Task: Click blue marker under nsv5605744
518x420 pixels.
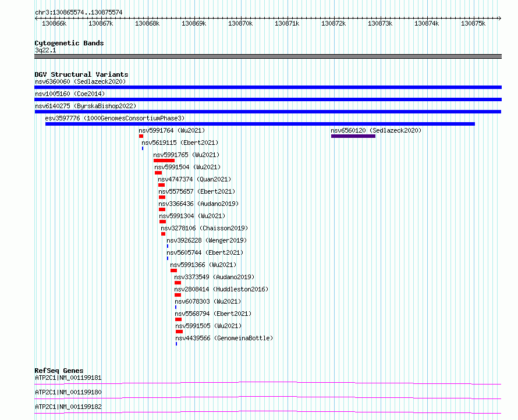Action: click(x=168, y=258)
